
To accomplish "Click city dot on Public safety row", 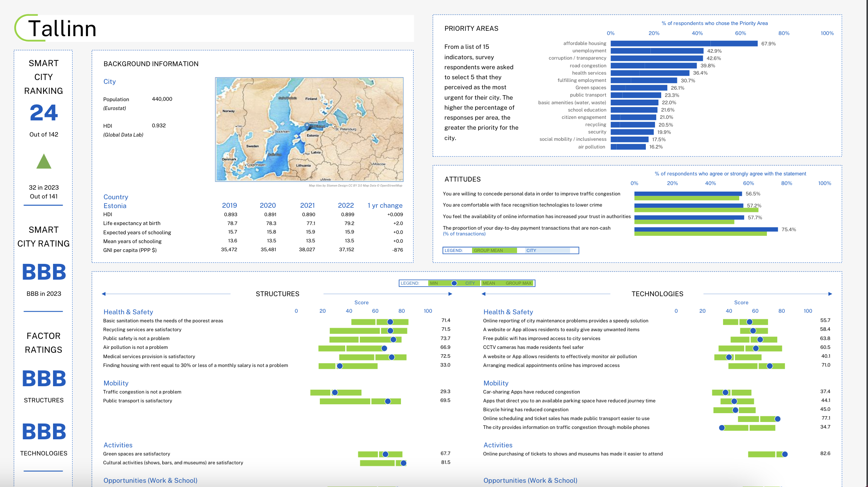I will 393,340.
